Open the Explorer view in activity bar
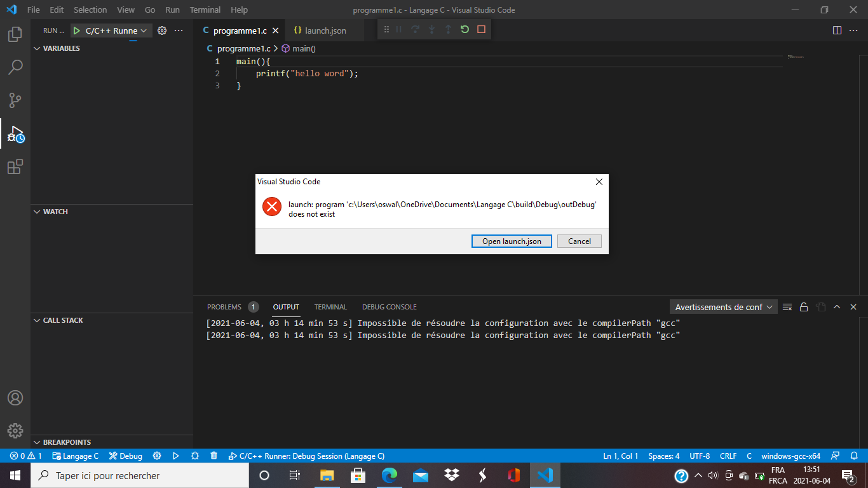This screenshot has width=868, height=488. [x=15, y=34]
